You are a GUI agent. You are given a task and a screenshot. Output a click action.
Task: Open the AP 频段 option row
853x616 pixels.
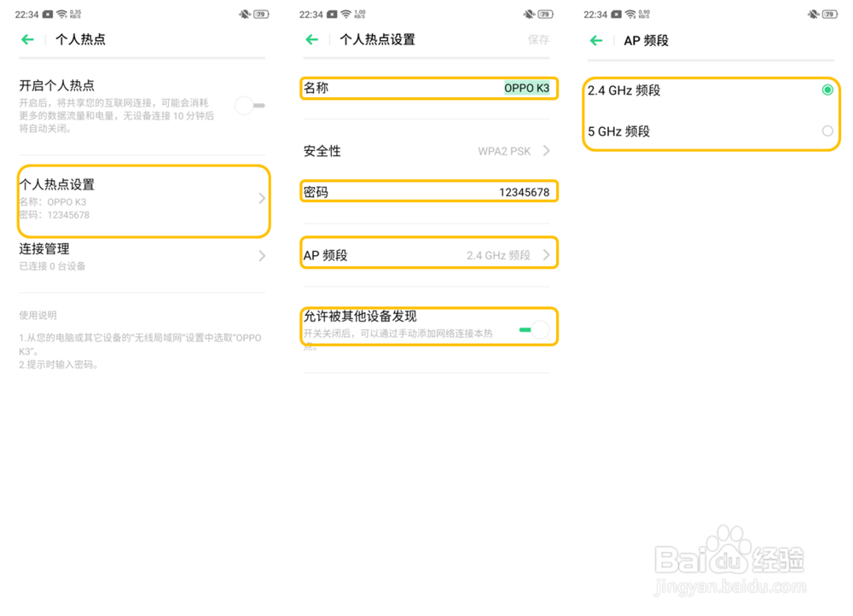(429, 254)
